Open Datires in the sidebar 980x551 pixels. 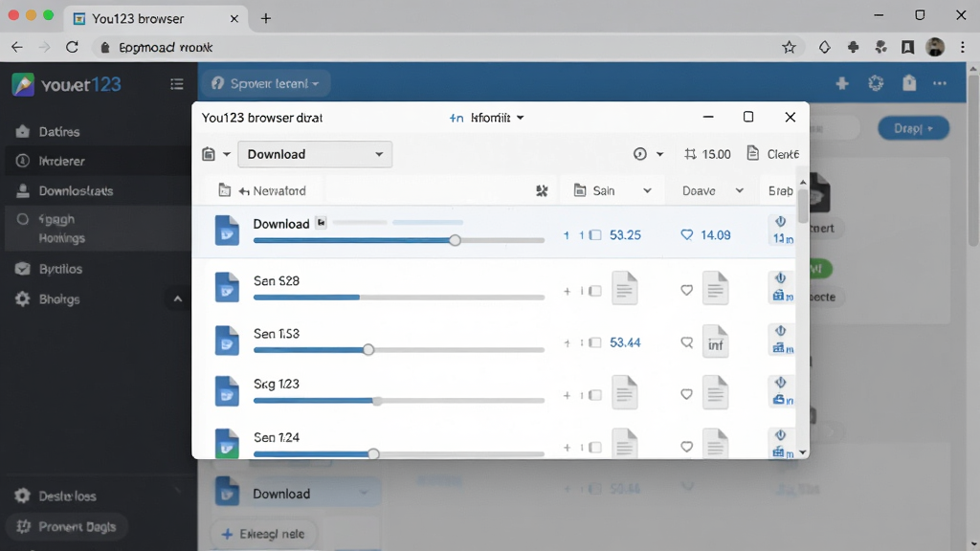tap(58, 131)
